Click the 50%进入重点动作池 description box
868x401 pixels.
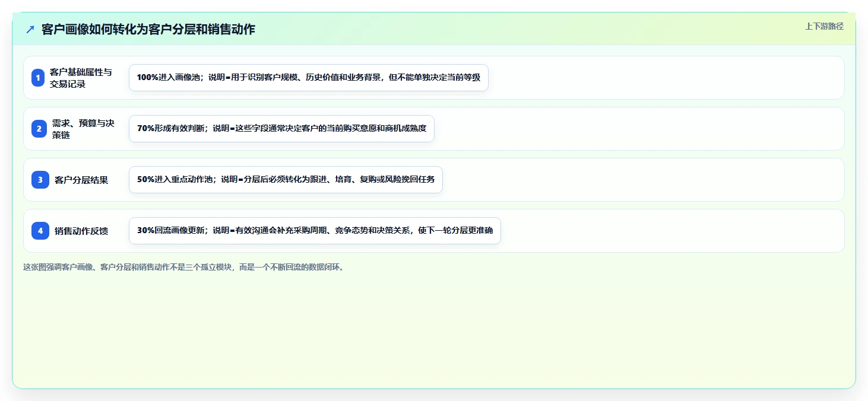pyautogui.click(x=286, y=180)
